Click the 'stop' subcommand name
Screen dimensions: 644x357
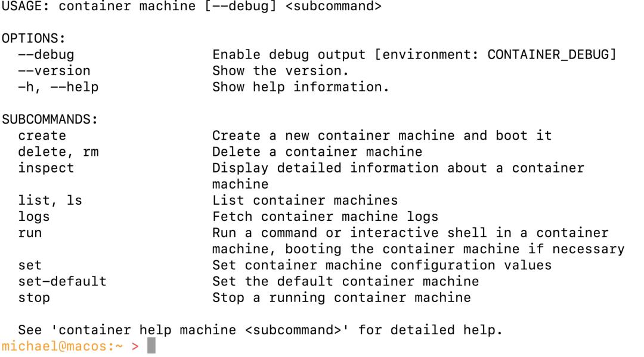pyautogui.click(x=33, y=298)
